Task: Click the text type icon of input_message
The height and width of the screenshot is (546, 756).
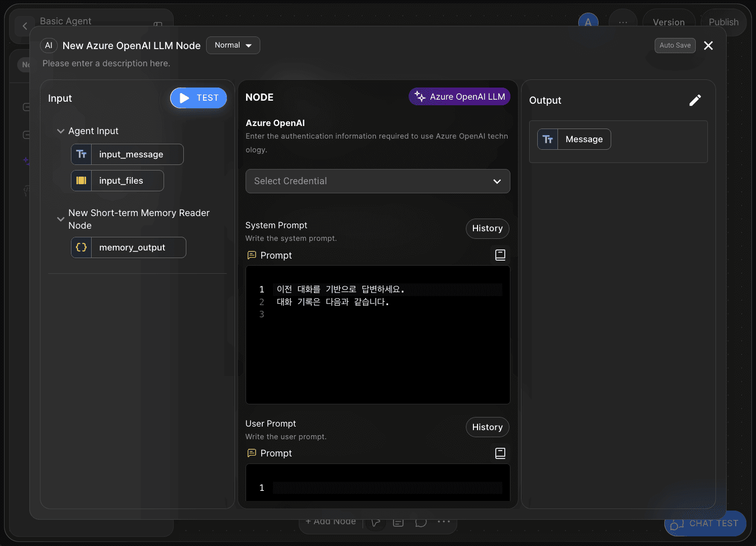Action: click(82, 154)
